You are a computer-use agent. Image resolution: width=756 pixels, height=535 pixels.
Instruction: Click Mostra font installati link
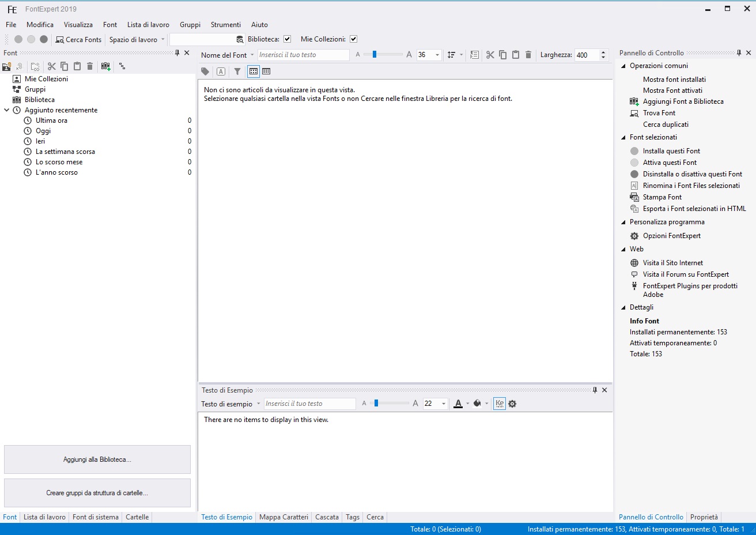674,80
